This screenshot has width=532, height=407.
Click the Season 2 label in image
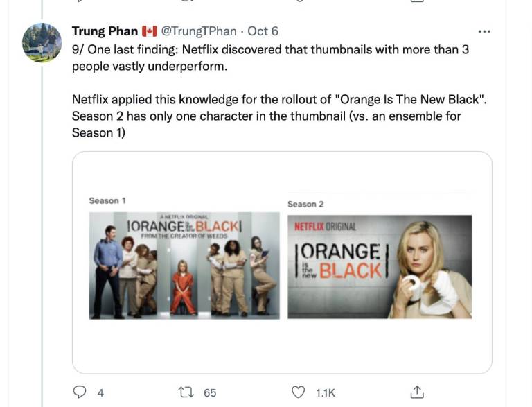click(305, 204)
